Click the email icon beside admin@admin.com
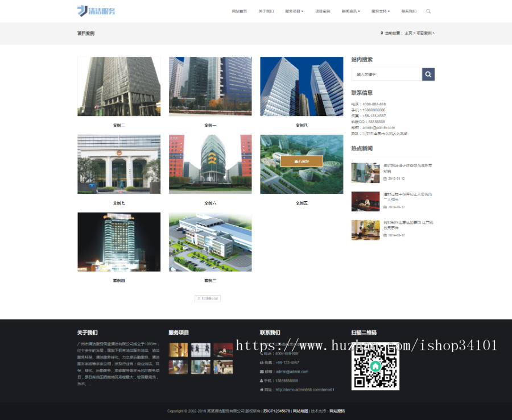 [261, 372]
